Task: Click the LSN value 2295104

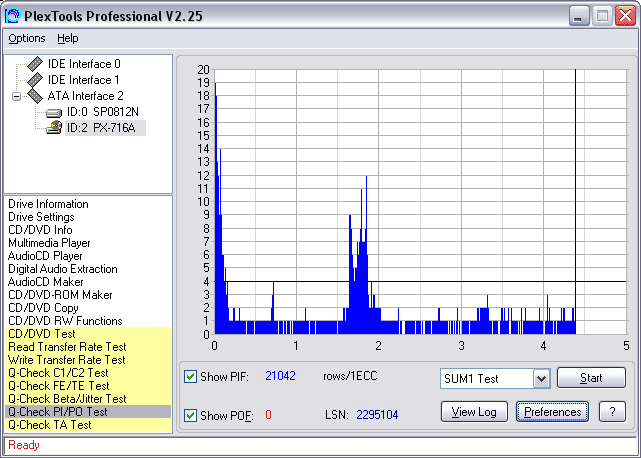Action: [x=377, y=415]
